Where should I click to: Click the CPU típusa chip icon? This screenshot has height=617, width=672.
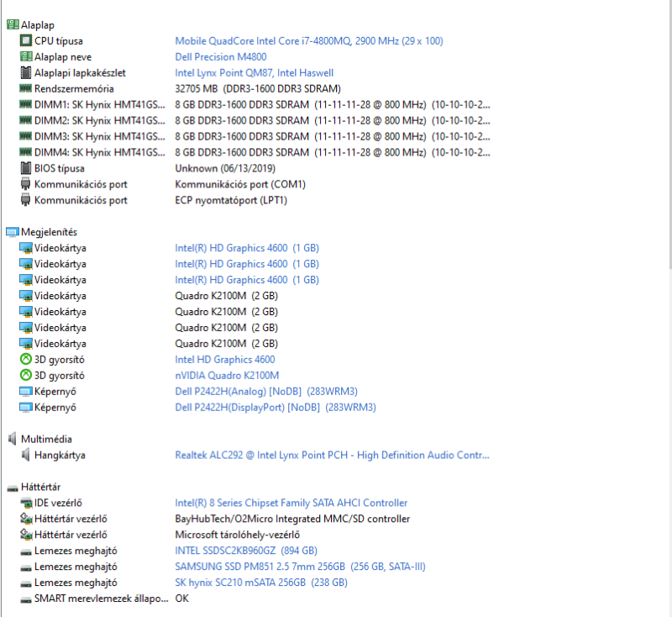[x=26, y=40]
